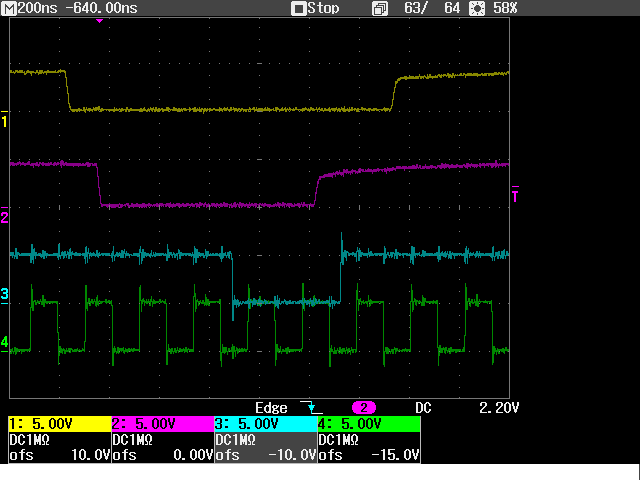
Task: Click the 2.20V trigger level value
Action: (499, 408)
